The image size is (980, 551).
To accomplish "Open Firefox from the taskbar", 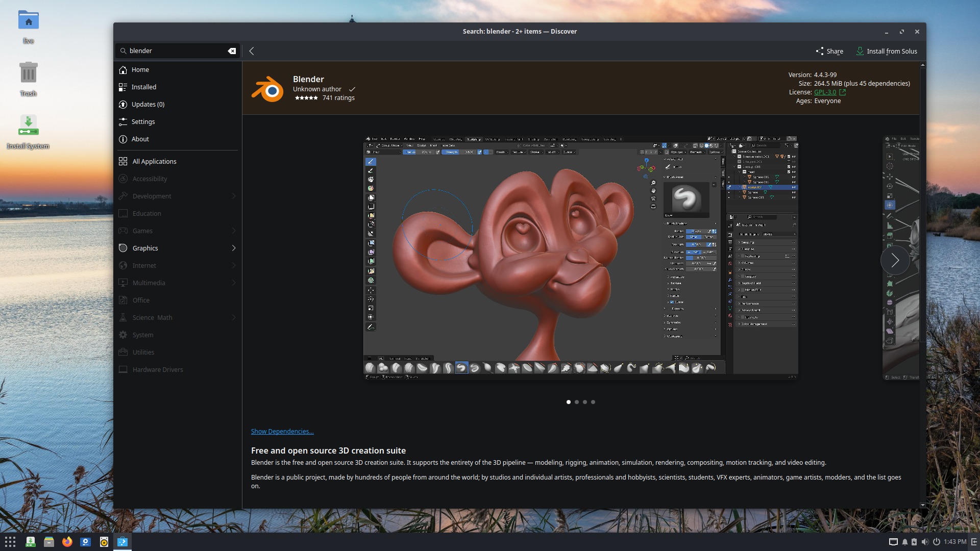I will coord(67,542).
